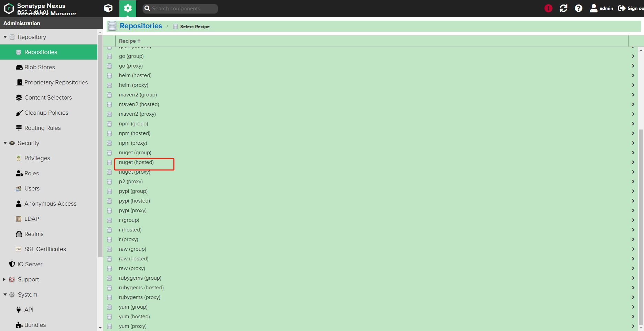Click the LDAP book icon
The image size is (644, 331).
click(19, 219)
